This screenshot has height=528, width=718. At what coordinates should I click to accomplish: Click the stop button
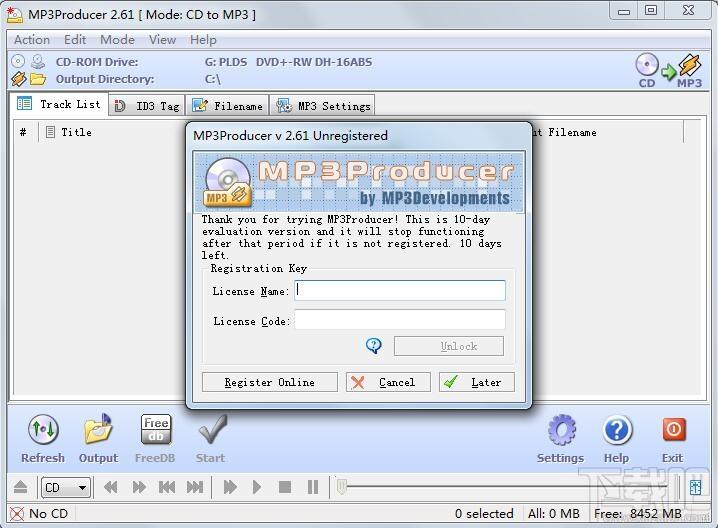(x=285, y=487)
